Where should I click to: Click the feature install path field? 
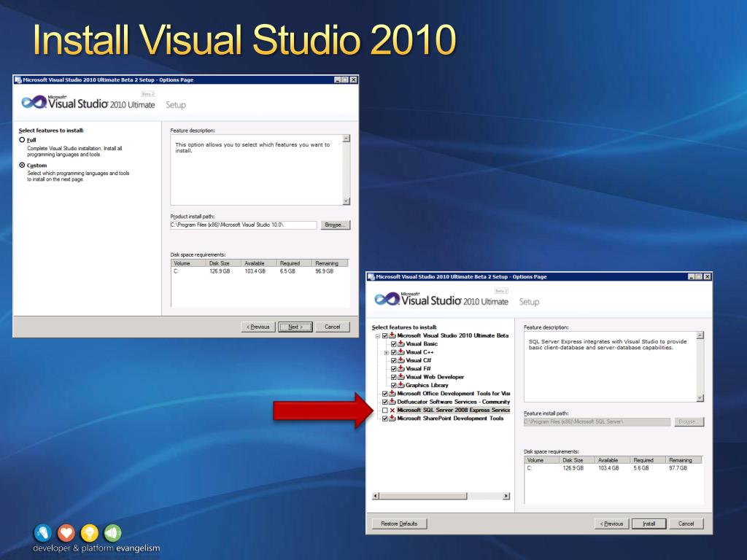pyautogui.click(x=597, y=422)
